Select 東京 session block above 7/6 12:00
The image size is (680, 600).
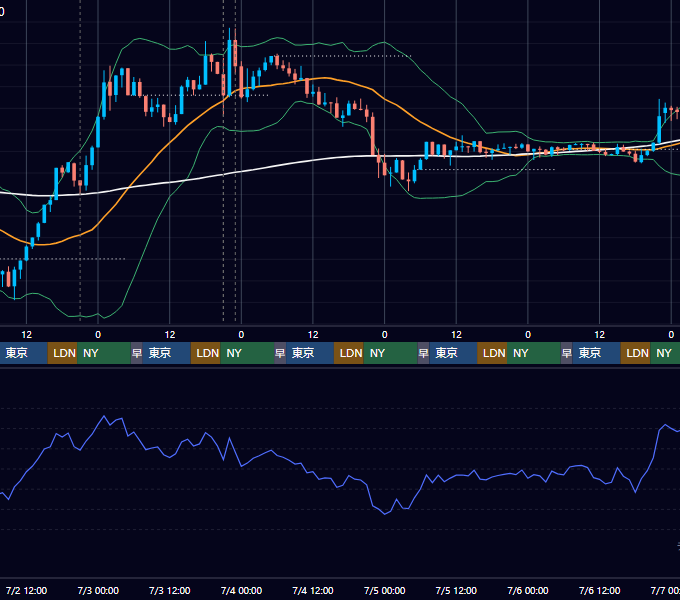(x=597, y=353)
